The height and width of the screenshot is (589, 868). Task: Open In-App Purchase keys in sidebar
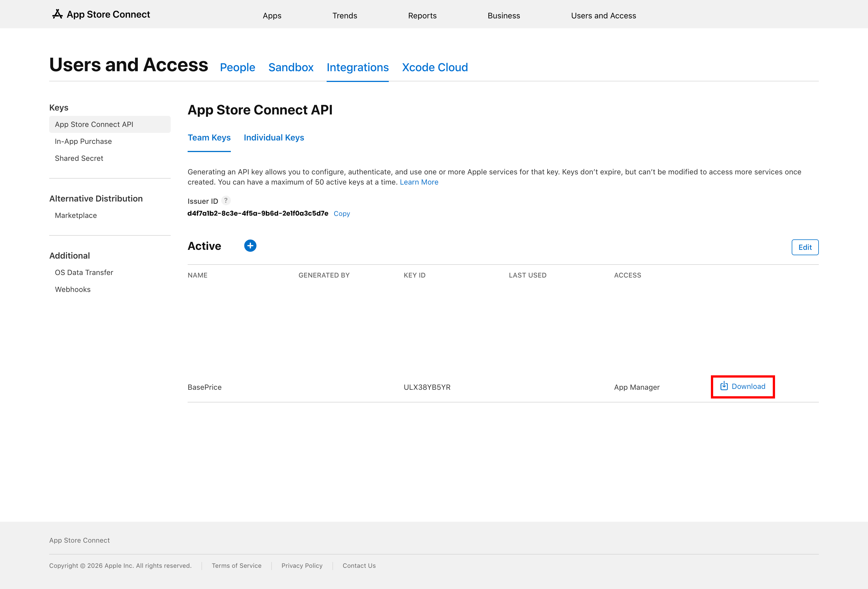[x=83, y=141]
